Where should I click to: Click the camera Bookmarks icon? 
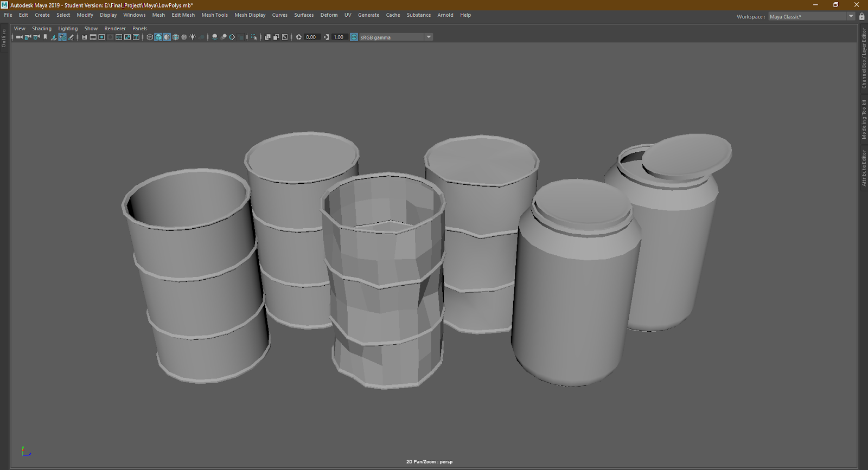[45, 37]
